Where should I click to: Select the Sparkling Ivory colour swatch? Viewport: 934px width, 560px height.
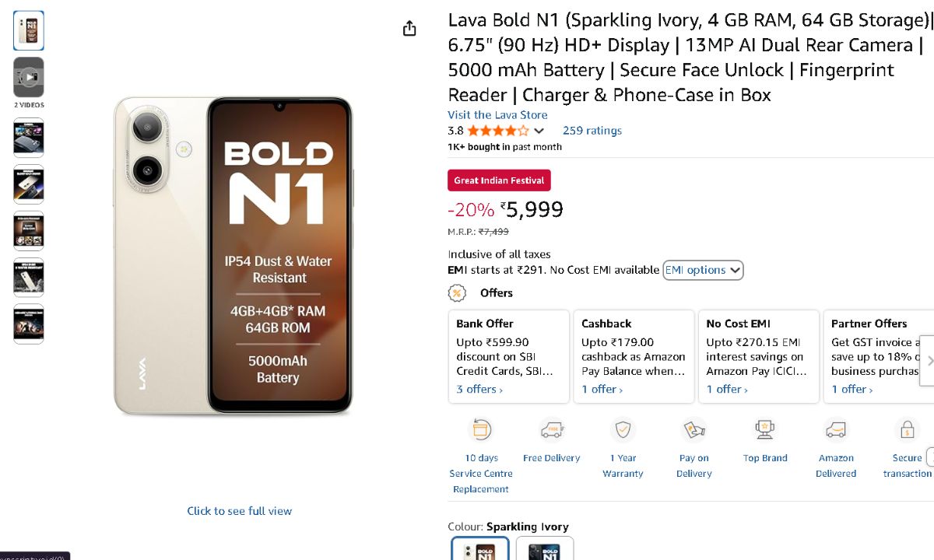click(x=480, y=549)
